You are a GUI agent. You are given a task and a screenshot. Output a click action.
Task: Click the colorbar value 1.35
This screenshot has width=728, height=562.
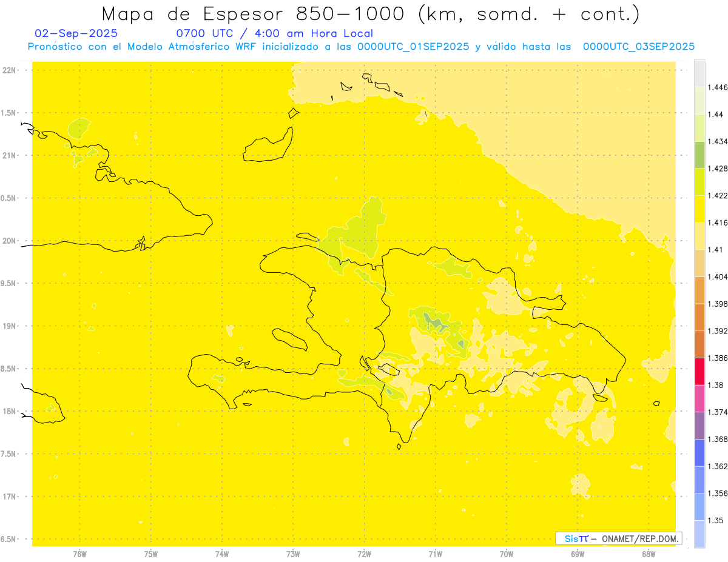pos(714,520)
